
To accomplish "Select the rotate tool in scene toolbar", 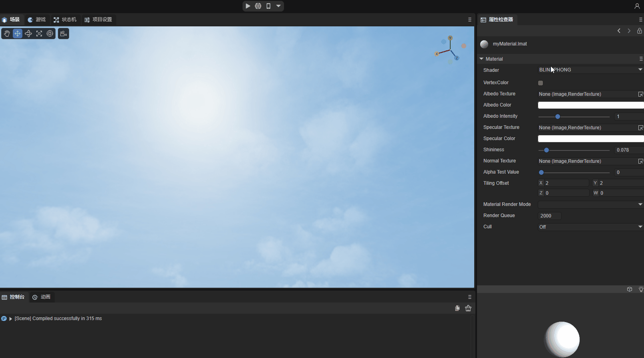I will click(x=28, y=34).
